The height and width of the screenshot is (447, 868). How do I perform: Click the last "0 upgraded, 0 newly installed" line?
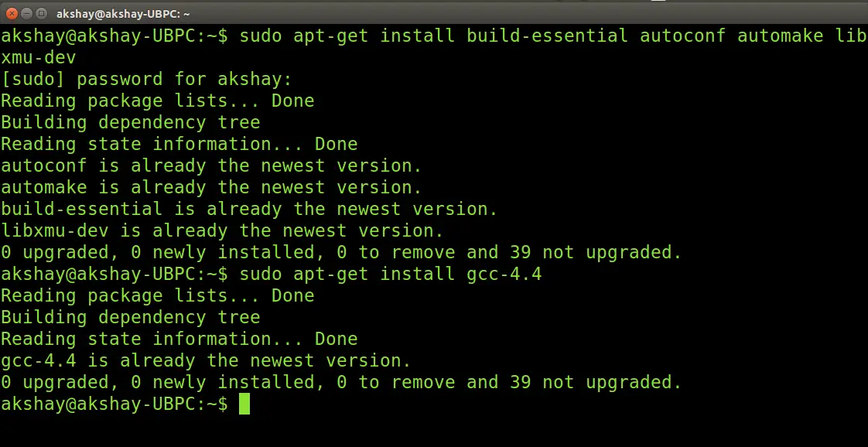click(x=341, y=382)
